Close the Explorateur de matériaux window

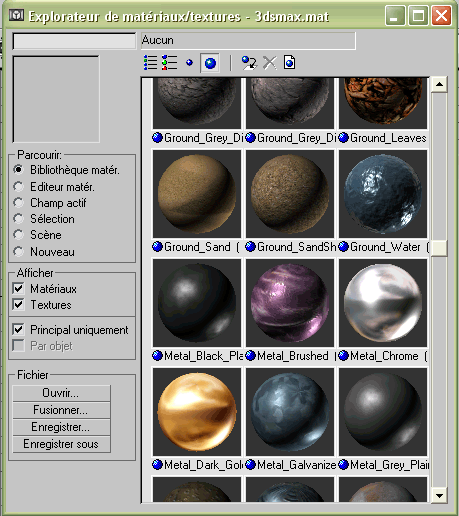tap(441, 15)
